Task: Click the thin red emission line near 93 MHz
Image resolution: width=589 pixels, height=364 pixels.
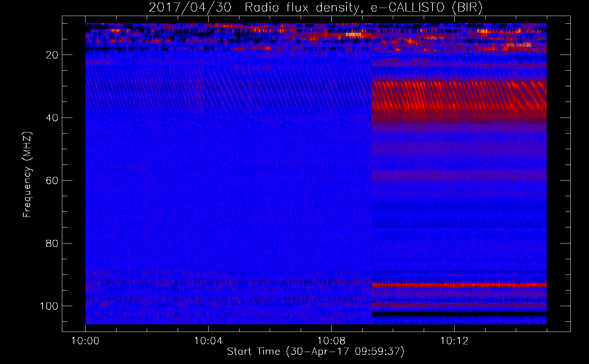Action: pos(459,285)
